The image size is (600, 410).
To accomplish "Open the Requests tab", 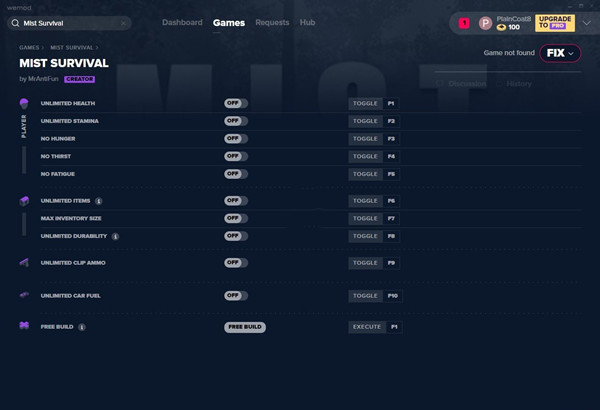I will 272,23.
